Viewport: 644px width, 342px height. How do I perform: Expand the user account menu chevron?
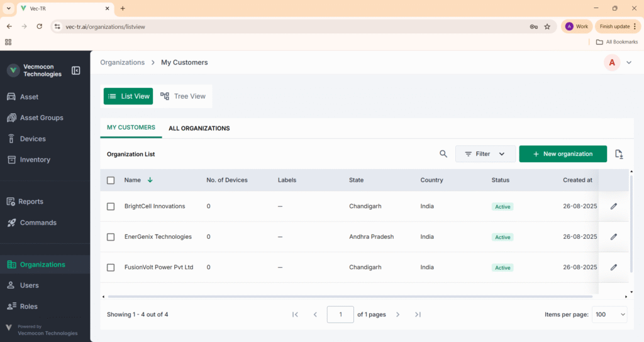pos(629,62)
